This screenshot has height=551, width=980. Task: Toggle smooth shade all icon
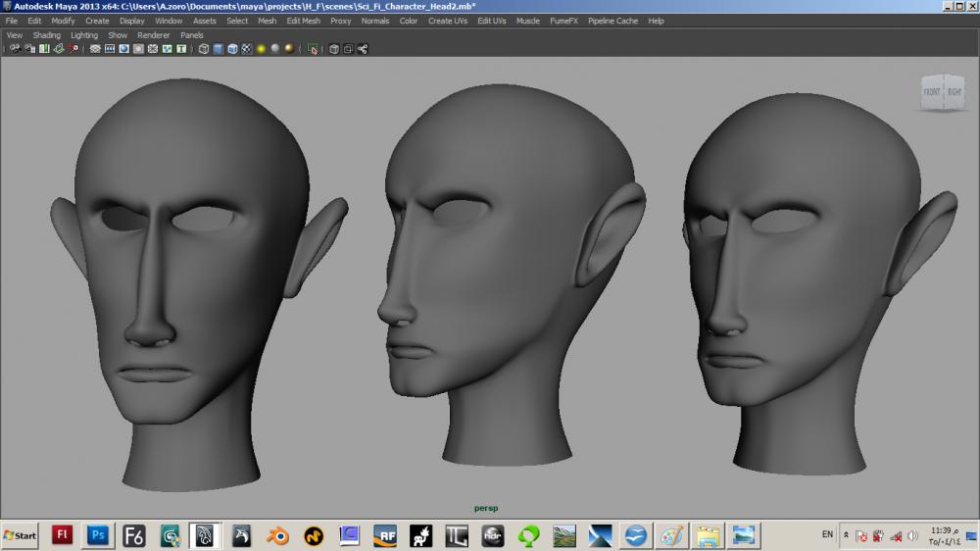click(218, 48)
